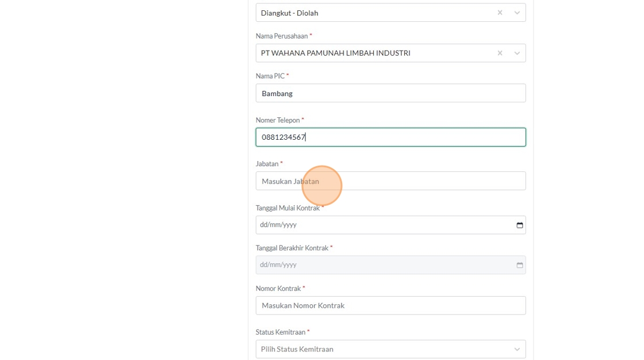Viewport: 644px width, 360px height.
Task: Open the calendar picker for Tanggal Mulai Kontrak
Action: [x=520, y=225]
